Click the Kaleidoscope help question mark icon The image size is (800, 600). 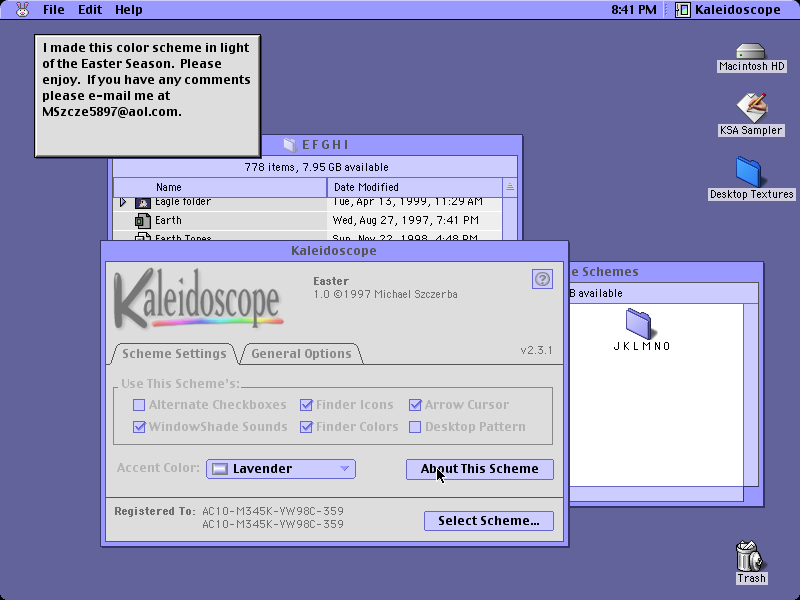pos(542,279)
